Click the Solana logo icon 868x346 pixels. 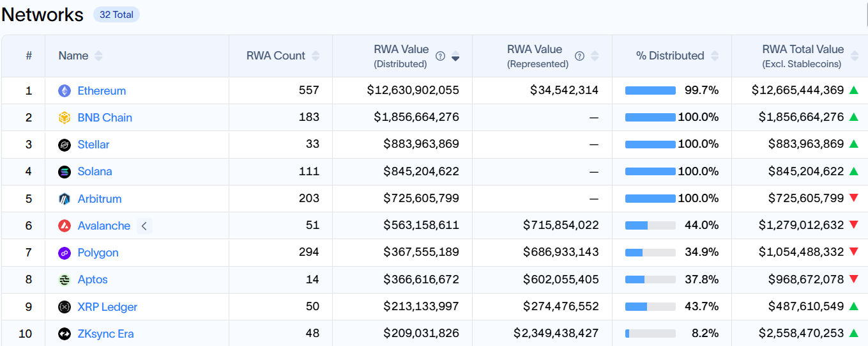[65, 172]
